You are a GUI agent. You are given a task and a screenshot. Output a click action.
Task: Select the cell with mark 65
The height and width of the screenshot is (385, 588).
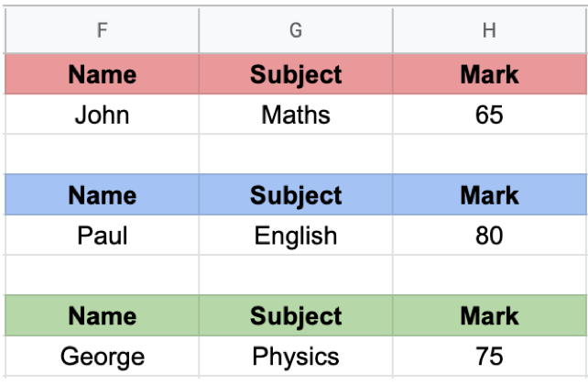click(x=489, y=115)
